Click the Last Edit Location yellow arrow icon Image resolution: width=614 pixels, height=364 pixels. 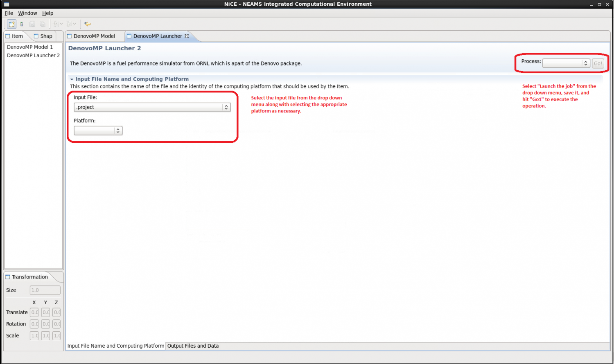pyautogui.click(x=88, y=24)
